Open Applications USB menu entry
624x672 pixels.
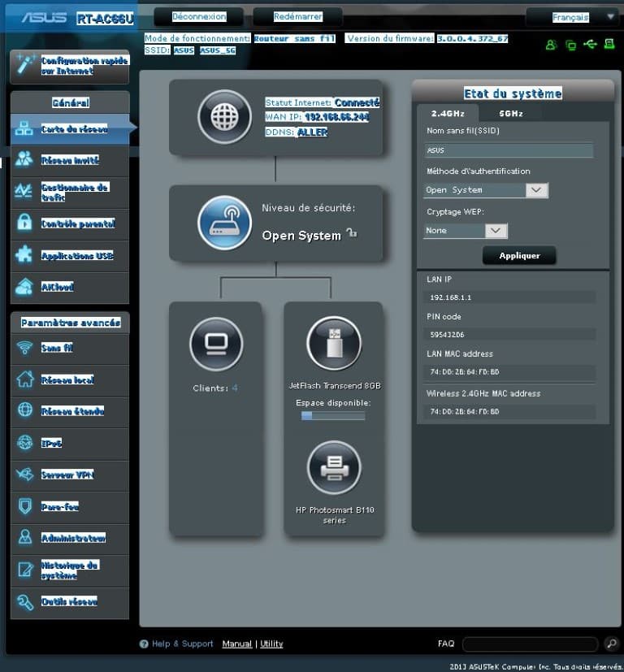pyautogui.click(x=77, y=255)
